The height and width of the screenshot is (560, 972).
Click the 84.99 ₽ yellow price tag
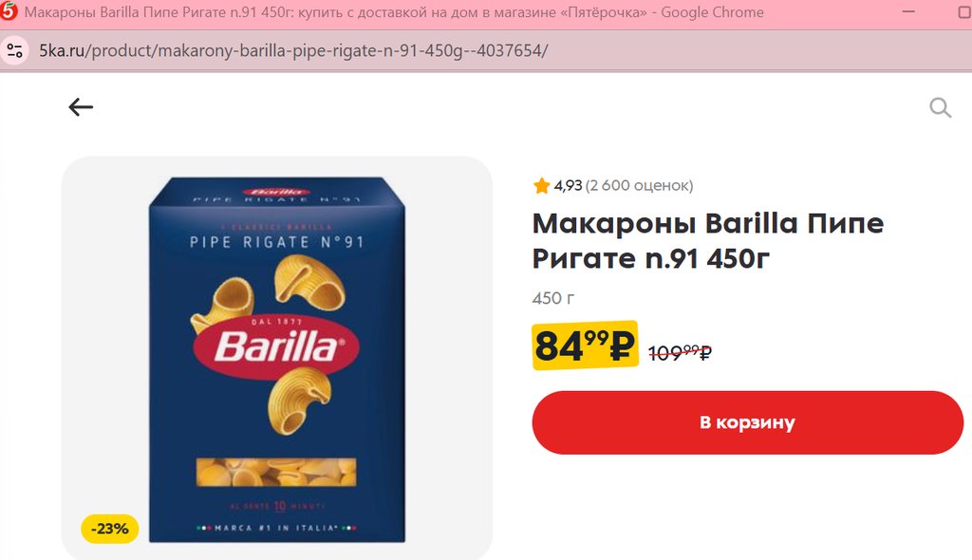tap(585, 345)
